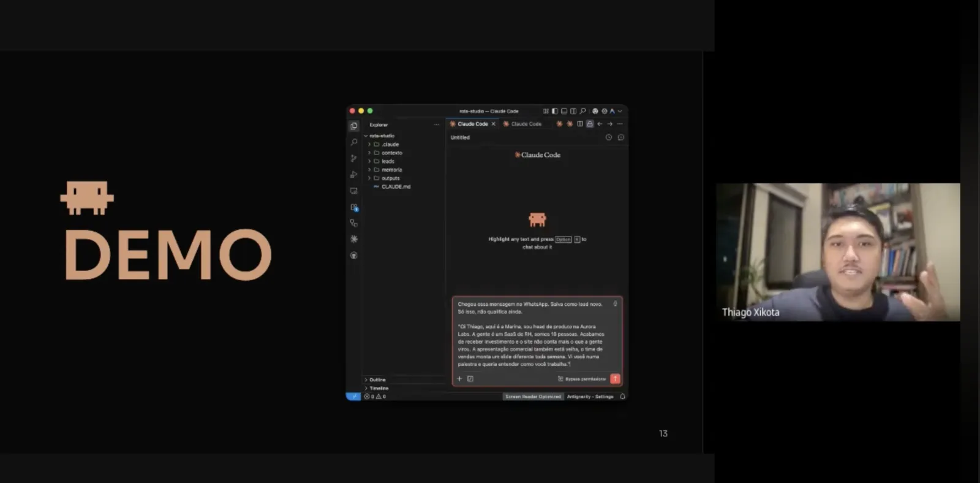This screenshot has height=483, width=980.
Task: Click the bottom activity bar icon below Claude spark
Action: 353,255
